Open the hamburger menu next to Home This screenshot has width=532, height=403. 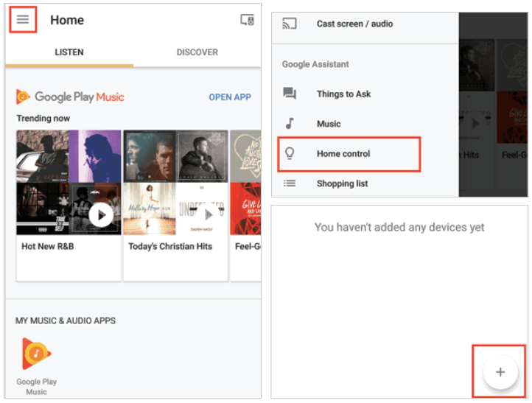point(23,19)
